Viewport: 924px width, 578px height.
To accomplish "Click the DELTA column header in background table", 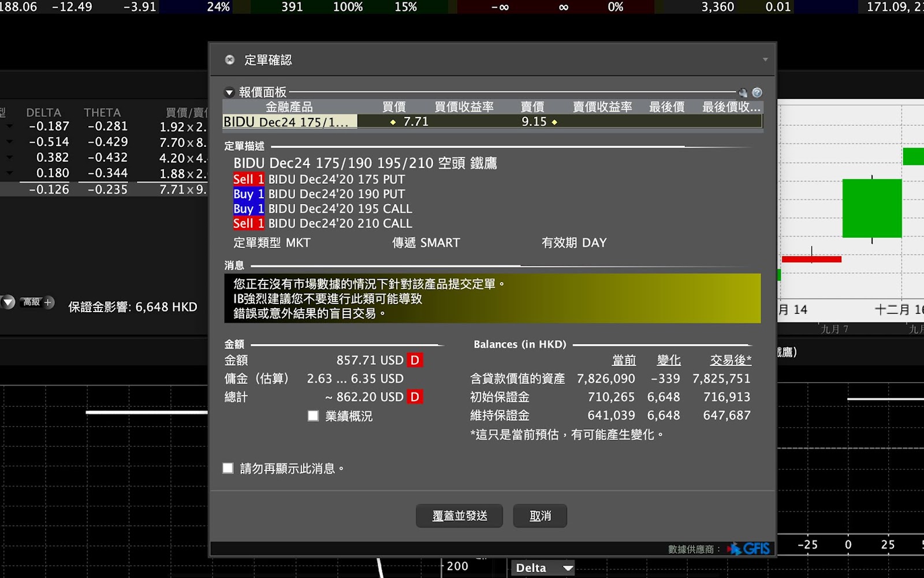I will coord(43,113).
